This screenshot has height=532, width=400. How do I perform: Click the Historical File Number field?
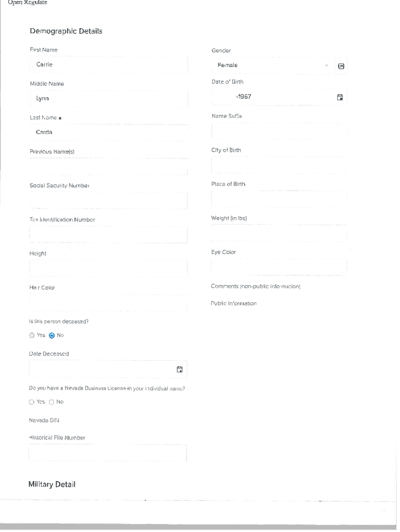(x=108, y=453)
